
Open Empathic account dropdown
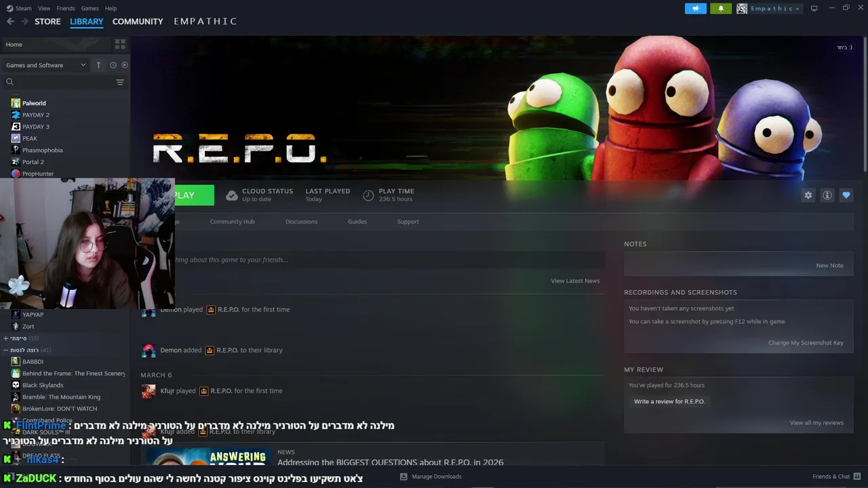774,8
